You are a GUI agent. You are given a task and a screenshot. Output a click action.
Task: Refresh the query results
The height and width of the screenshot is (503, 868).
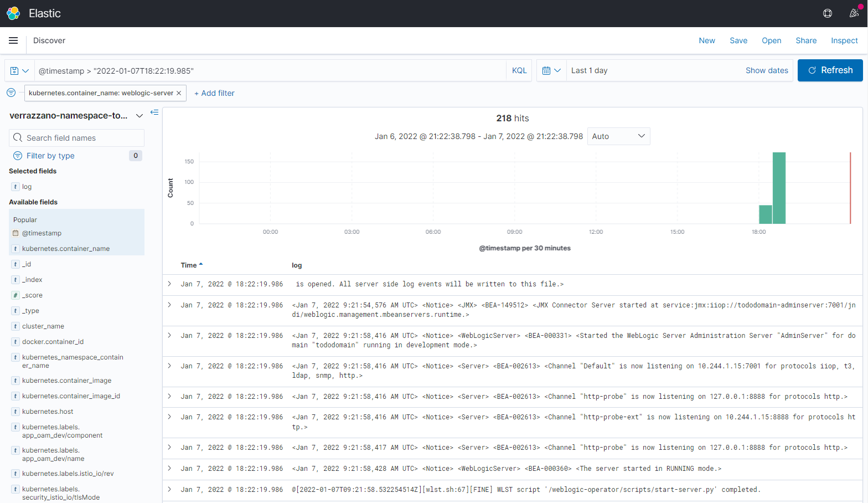pyautogui.click(x=830, y=70)
